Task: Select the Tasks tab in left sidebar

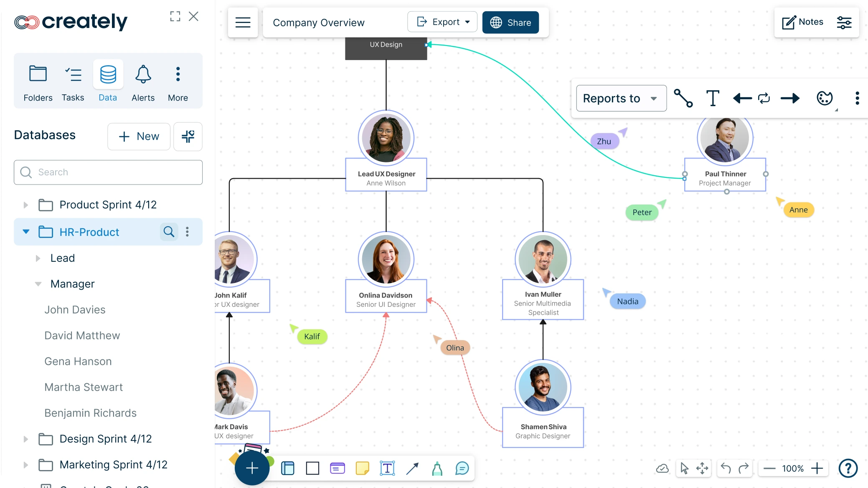Action: 73,83
